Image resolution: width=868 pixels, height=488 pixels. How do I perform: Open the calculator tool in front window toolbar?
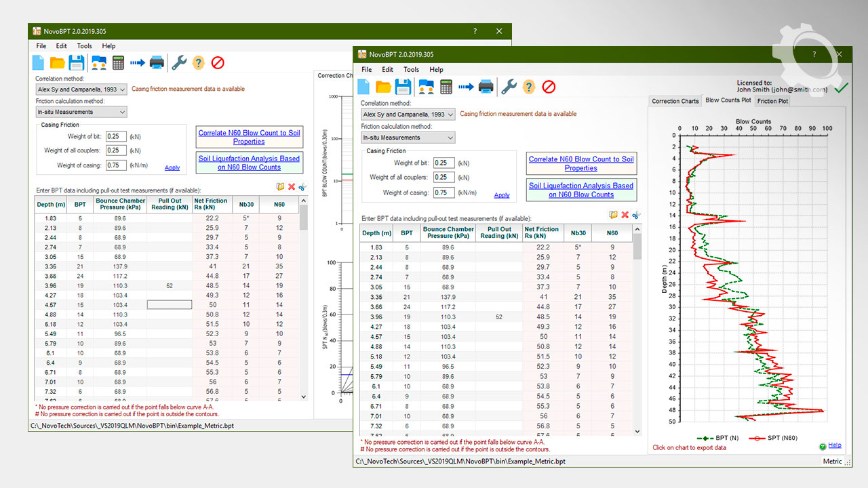[x=446, y=87]
